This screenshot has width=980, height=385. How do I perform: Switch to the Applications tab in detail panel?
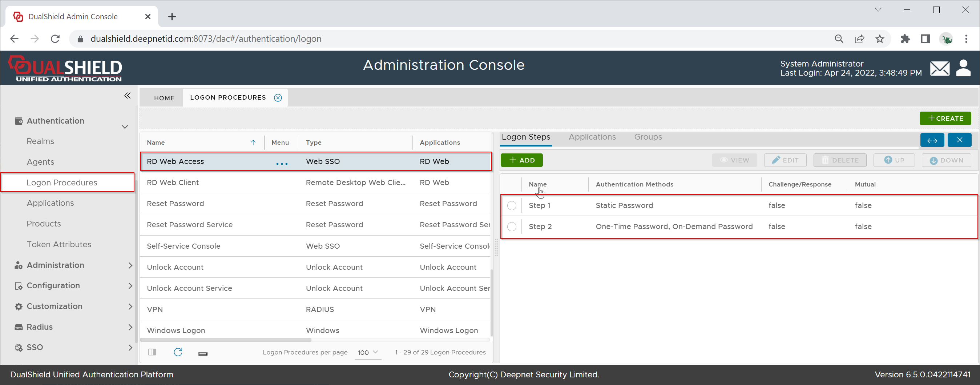tap(592, 137)
